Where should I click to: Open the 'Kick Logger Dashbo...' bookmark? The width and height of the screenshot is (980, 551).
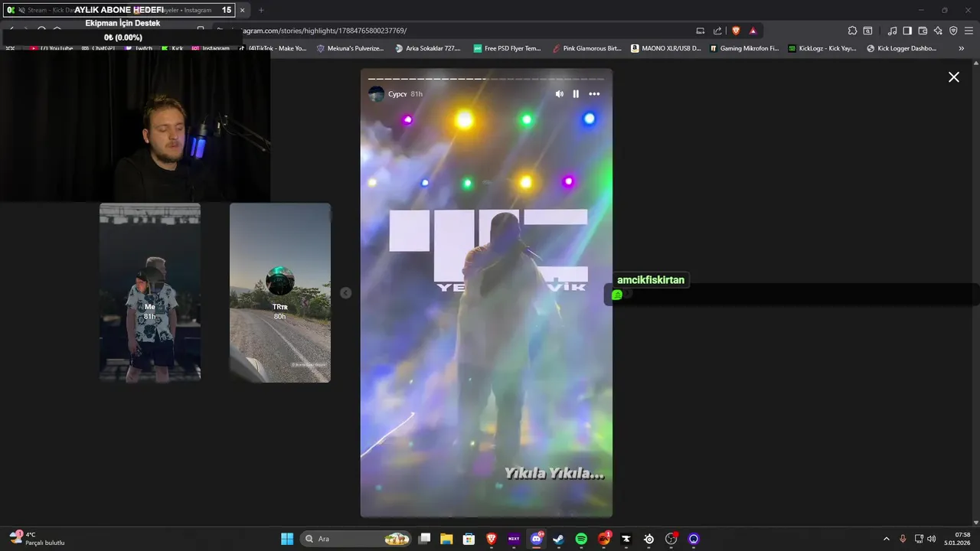tap(901, 48)
